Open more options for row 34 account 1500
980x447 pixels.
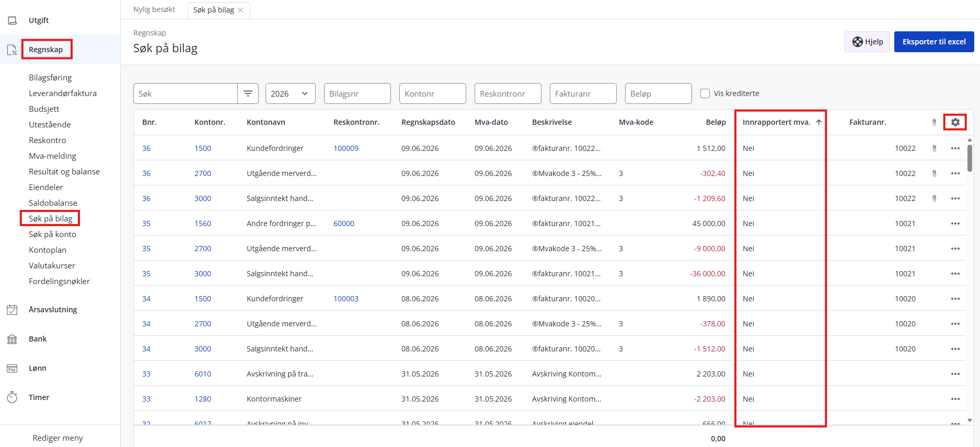pyautogui.click(x=955, y=299)
